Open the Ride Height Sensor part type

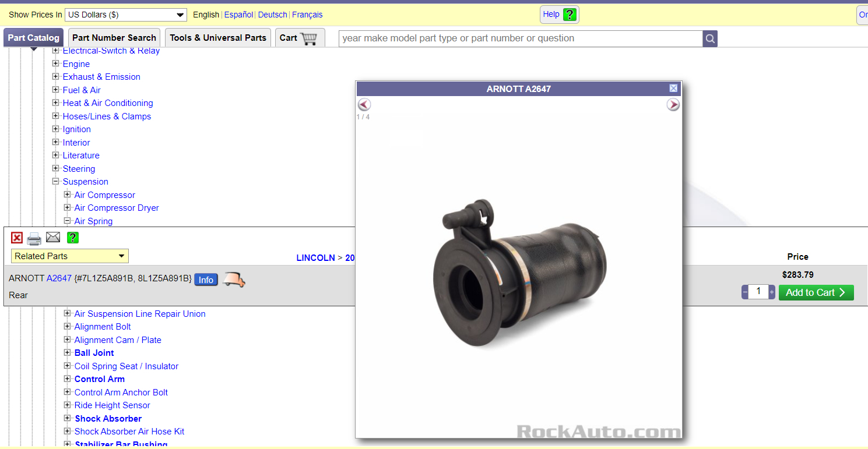click(x=113, y=405)
